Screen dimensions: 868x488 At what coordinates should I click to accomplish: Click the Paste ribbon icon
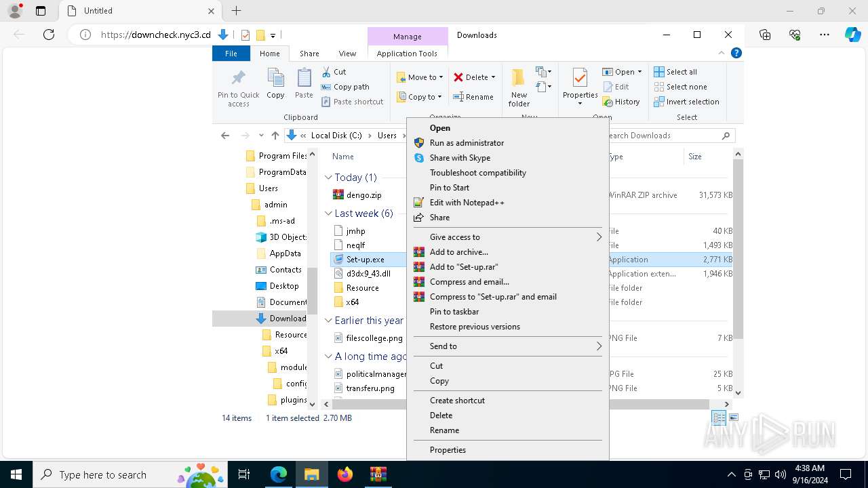click(304, 84)
